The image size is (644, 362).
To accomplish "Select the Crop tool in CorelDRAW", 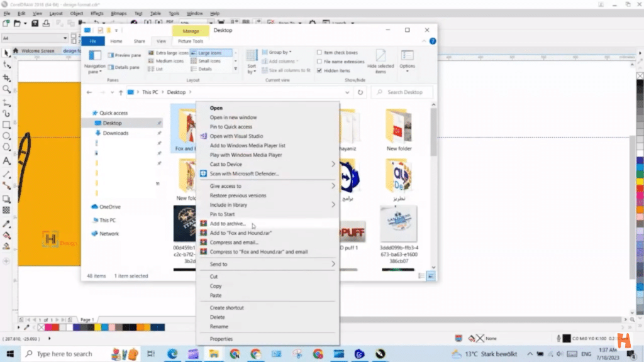I will tap(6, 77).
